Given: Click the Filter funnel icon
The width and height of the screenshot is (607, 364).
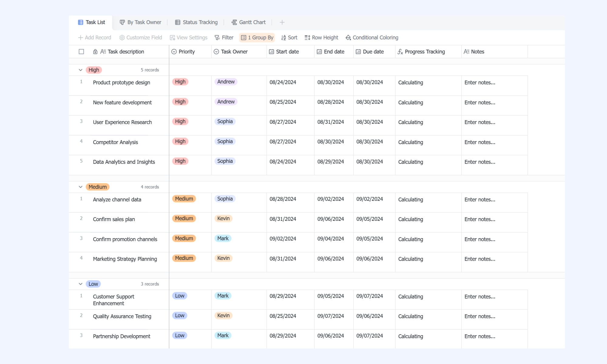Looking at the screenshot, I should [x=217, y=38].
